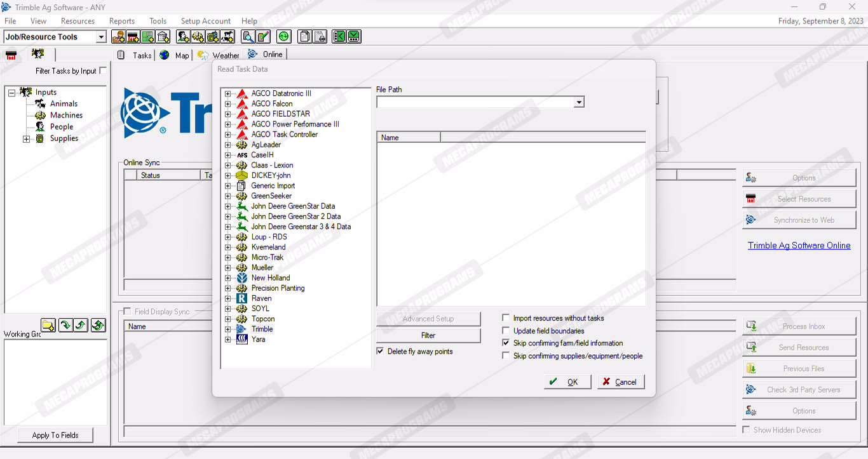Expand the Supplies tree node
The width and height of the screenshot is (868, 459).
[27, 139]
